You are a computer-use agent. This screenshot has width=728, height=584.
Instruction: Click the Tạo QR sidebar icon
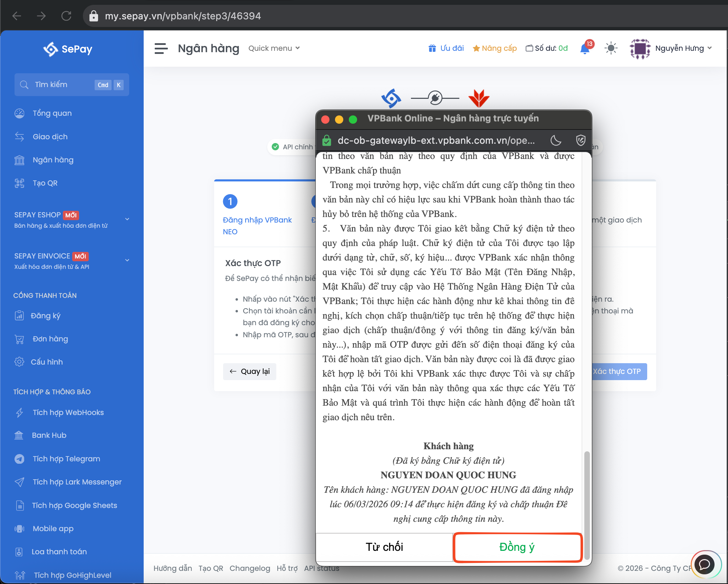point(19,183)
